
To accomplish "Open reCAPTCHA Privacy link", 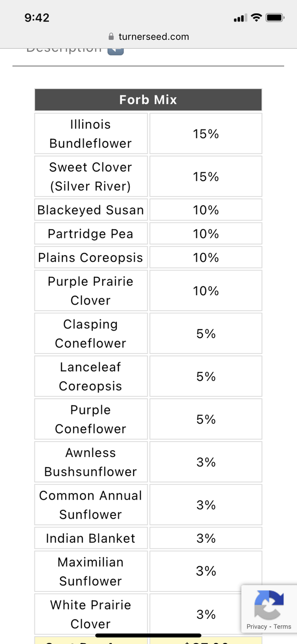I will click(257, 627).
